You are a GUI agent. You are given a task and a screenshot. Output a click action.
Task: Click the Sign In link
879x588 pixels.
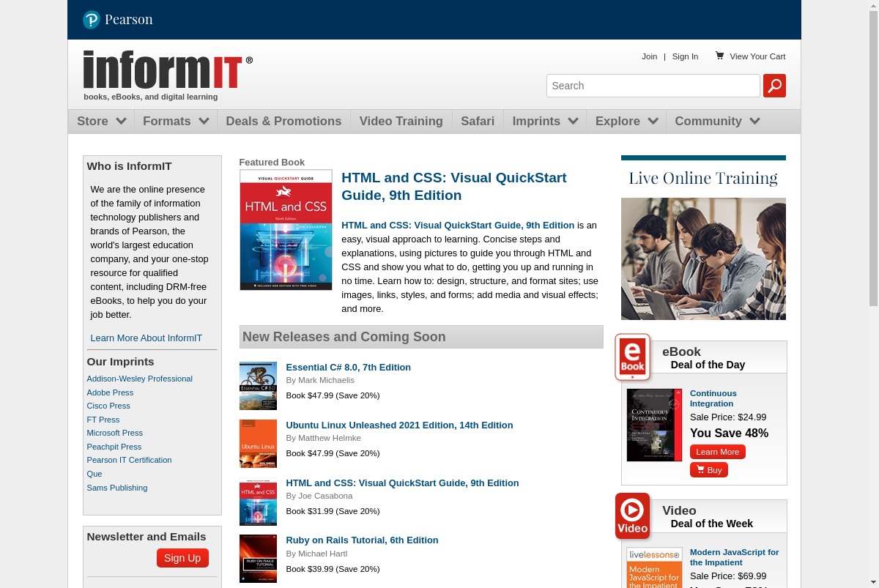pos(685,56)
